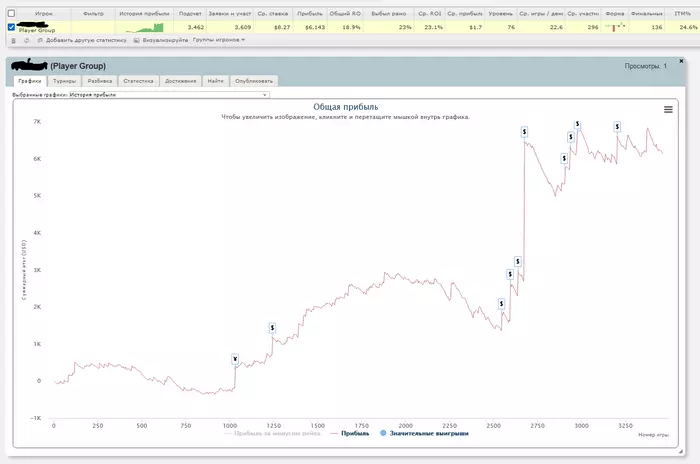The height and width of the screenshot is (464, 700).
Task: Sort by the Прибыль column header
Action: click(310, 14)
